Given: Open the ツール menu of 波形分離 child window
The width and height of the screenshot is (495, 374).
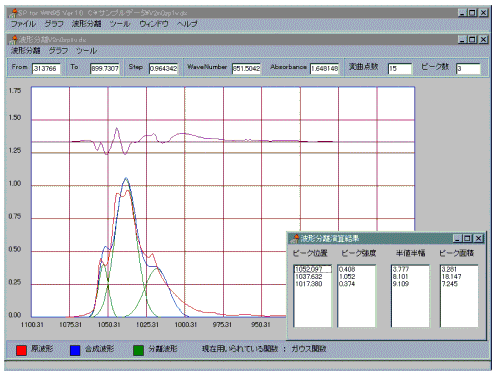Looking at the screenshot, I should (86, 51).
